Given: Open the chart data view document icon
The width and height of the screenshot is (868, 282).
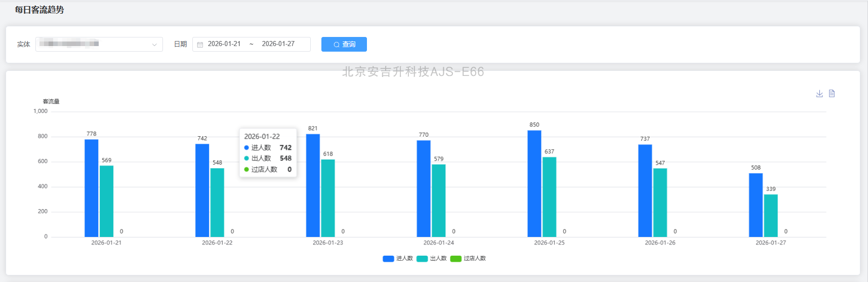Looking at the screenshot, I should click(832, 94).
